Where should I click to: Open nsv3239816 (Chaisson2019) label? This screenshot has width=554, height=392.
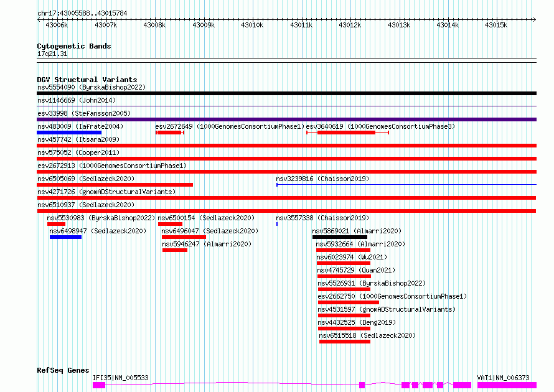click(x=322, y=179)
